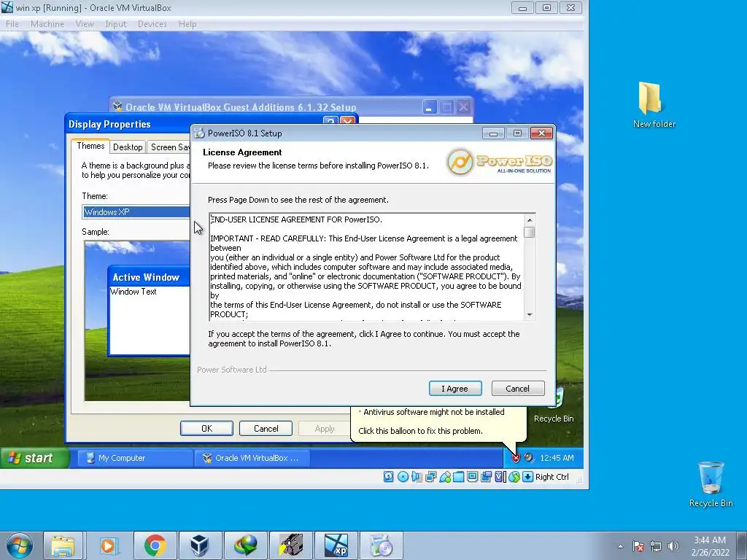
Task: Open Windows Media Player from taskbar
Action: [x=108, y=545]
